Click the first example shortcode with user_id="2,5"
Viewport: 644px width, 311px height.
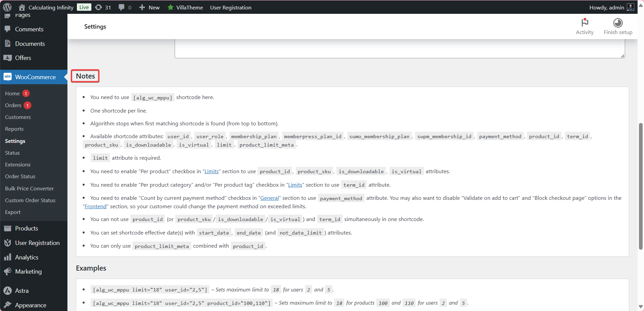150,290
